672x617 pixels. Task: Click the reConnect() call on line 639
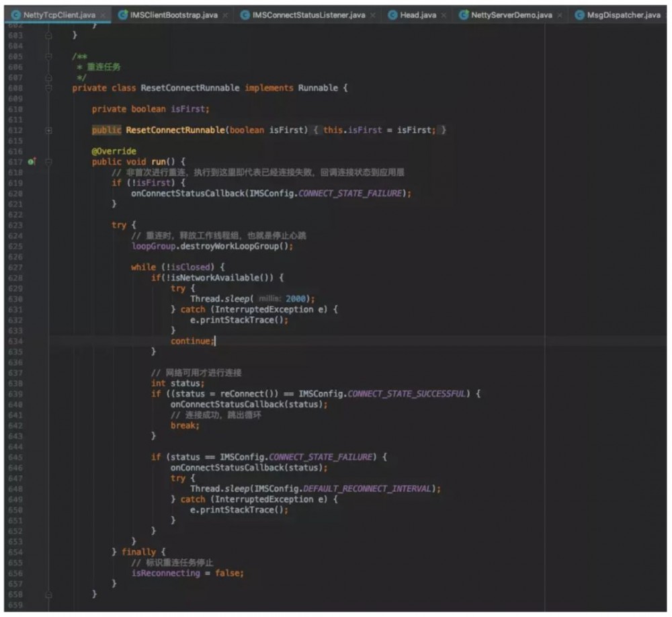point(247,394)
